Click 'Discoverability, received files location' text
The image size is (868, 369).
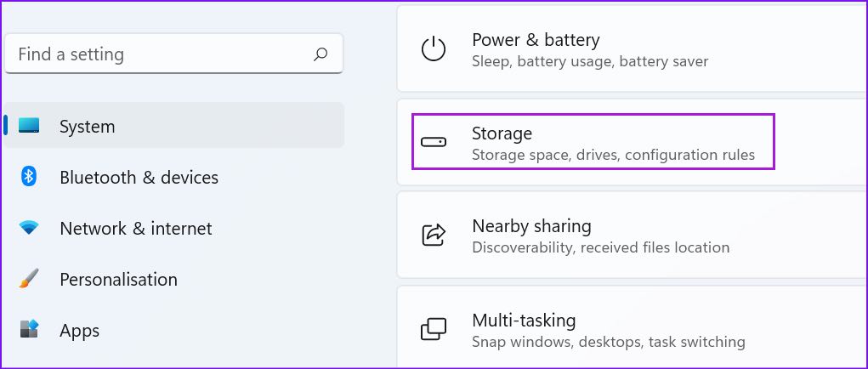(x=600, y=247)
